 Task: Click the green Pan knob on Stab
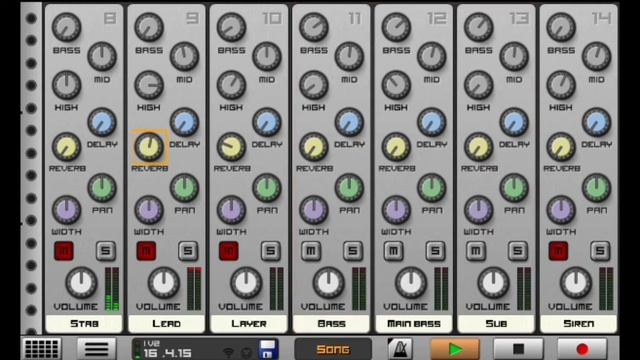pyautogui.click(x=102, y=188)
